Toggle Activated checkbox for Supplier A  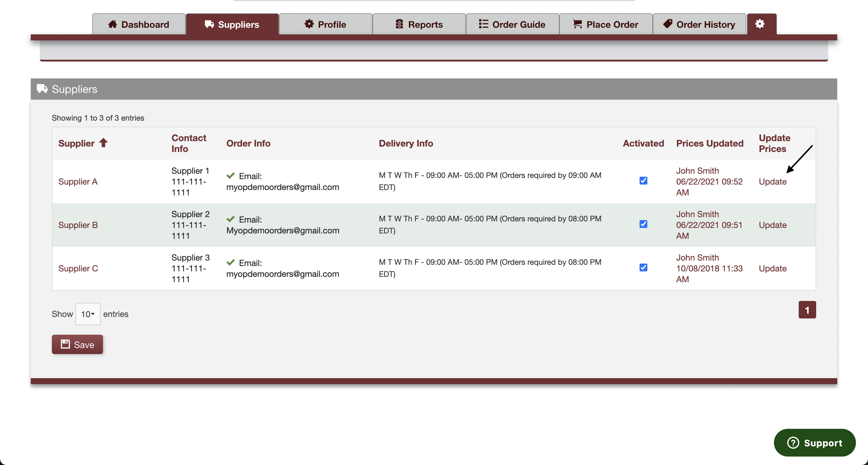pos(643,181)
